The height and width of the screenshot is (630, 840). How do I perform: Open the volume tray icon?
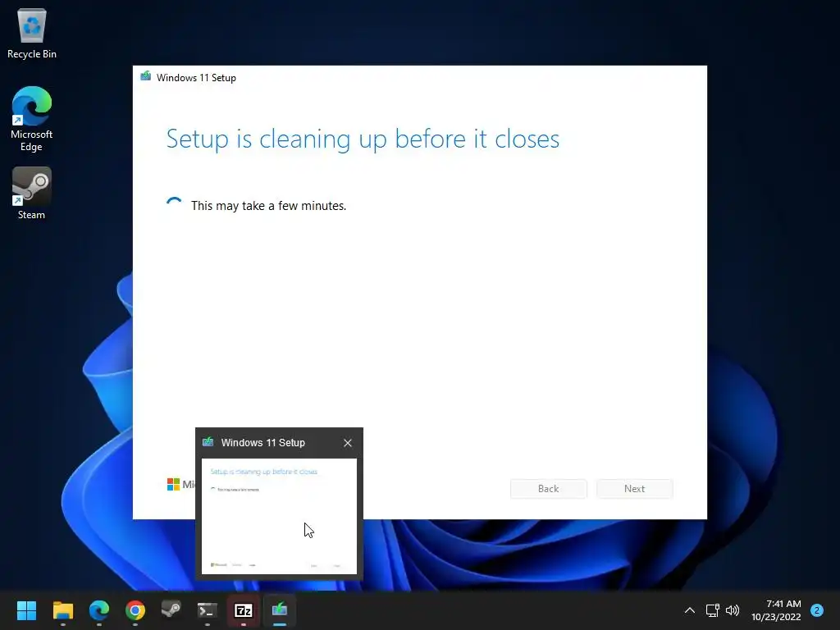click(x=733, y=610)
